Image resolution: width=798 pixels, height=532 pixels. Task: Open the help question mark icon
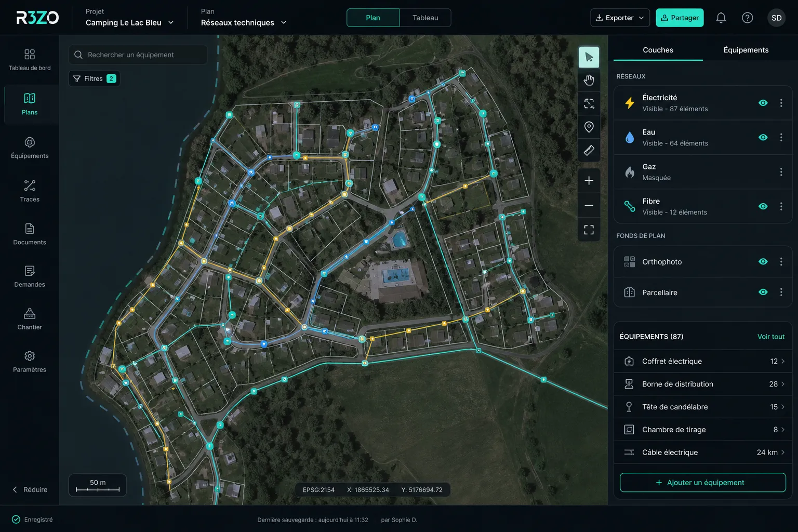[x=747, y=18]
